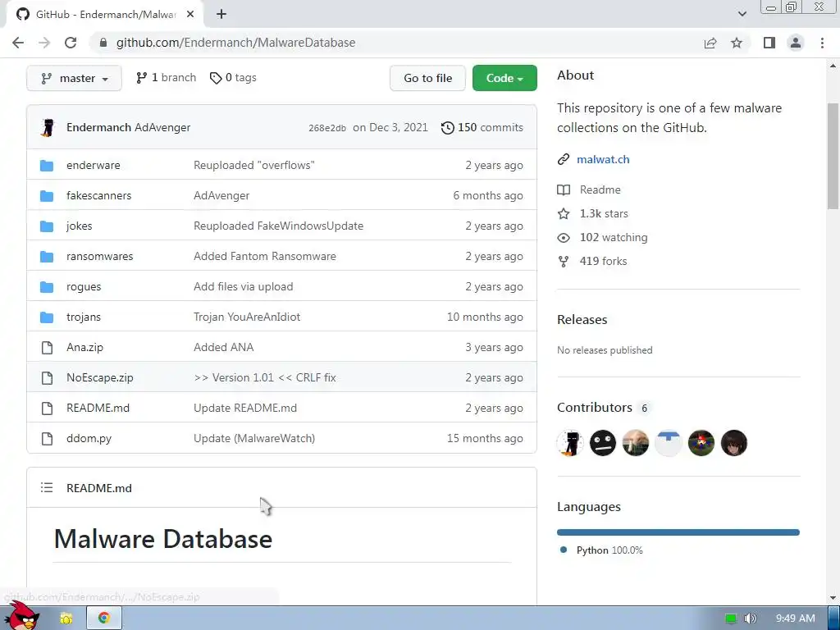Reload the page with refresh icon
The width and height of the screenshot is (840, 630).
point(71,43)
